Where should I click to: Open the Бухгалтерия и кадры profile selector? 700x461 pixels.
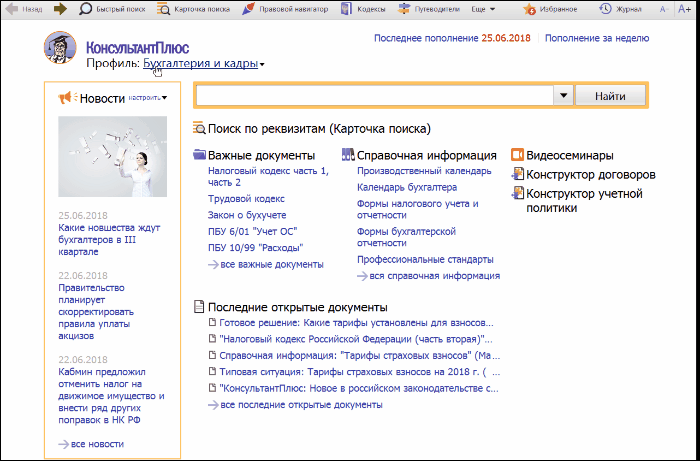[204, 64]
